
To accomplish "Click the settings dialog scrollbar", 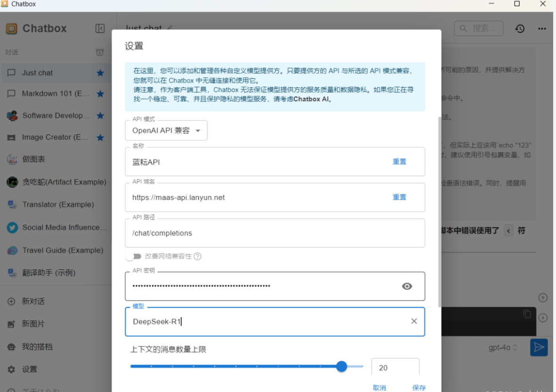I will click(440, 212).
